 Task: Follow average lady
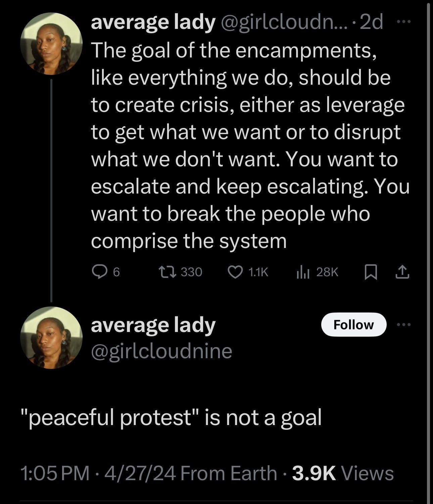coord(353,325)
